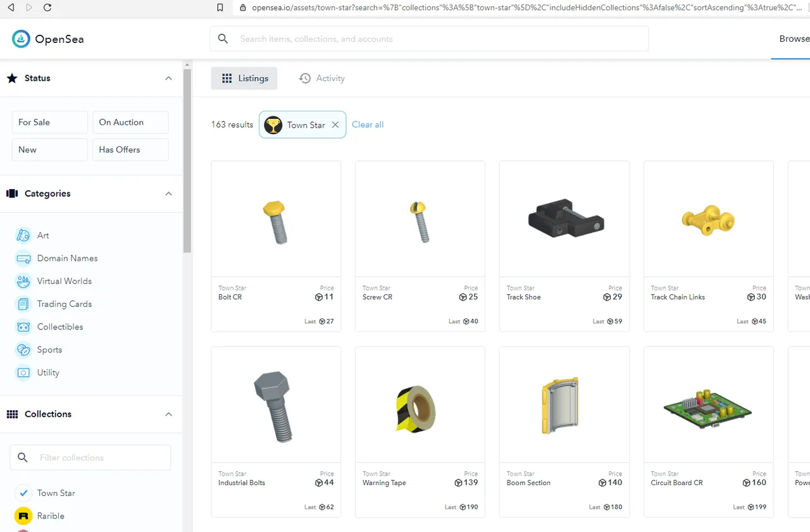810x532 pixels.
Task: Click the search magnifier icon in header
Action: click(223, 39)
